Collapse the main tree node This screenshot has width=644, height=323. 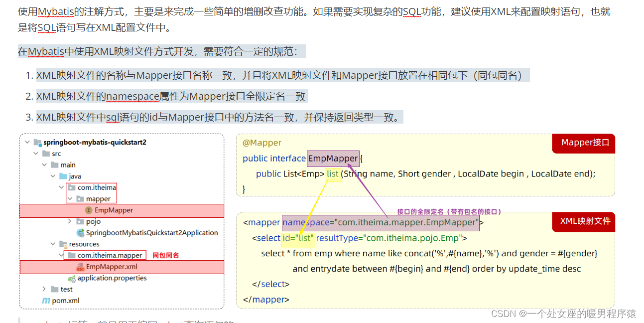point(44,164)
